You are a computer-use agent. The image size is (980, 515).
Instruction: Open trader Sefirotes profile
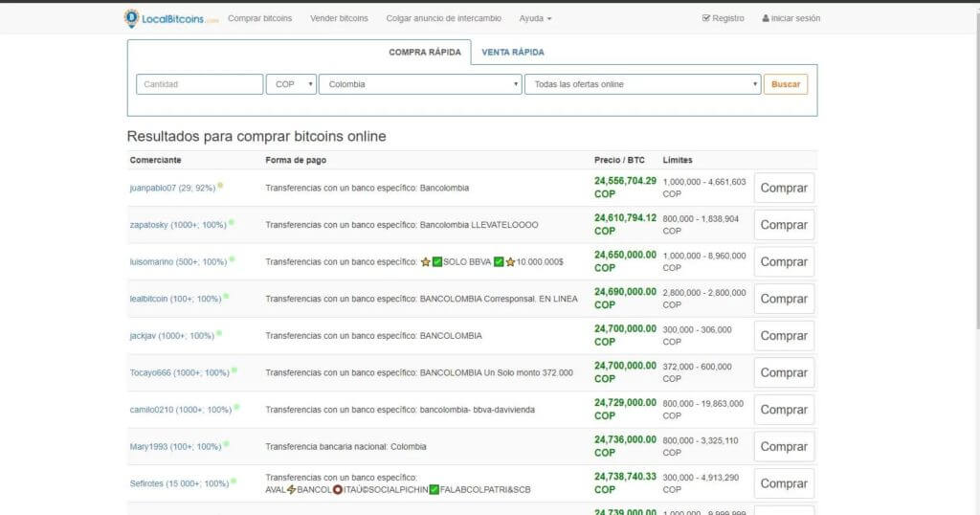[x=179, y=483]
